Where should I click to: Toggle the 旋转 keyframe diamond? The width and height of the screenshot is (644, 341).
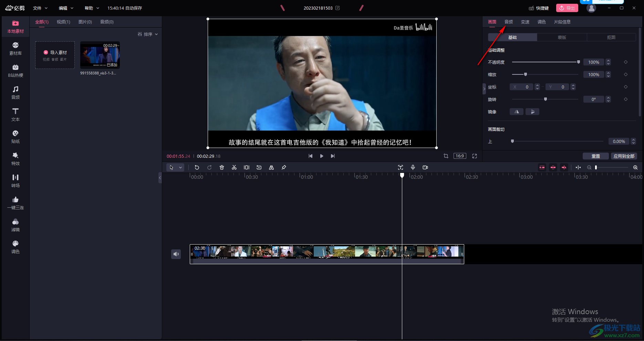(626, 99)
